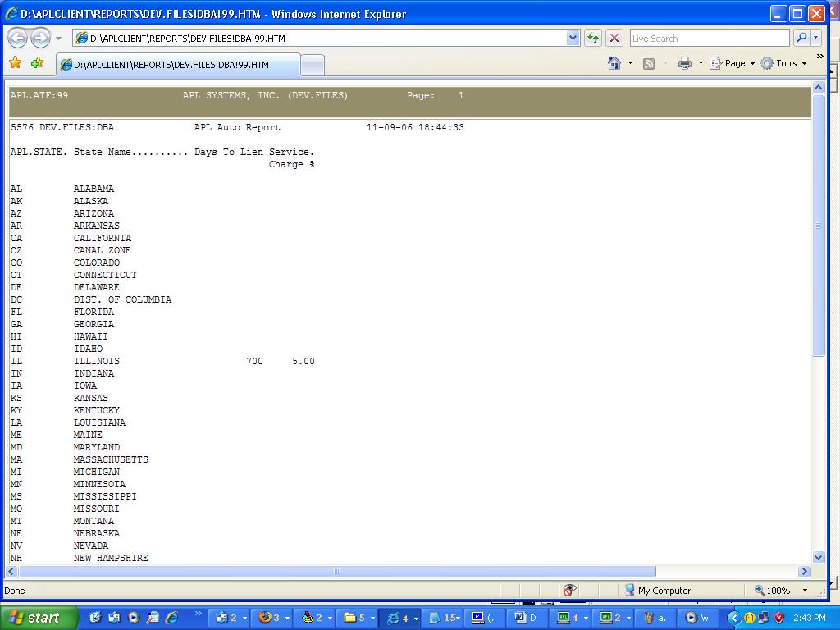Viewport: 840px width, 630px height.
Task: Expand the Home button dropdown arrow
Action: coord(630,63)
